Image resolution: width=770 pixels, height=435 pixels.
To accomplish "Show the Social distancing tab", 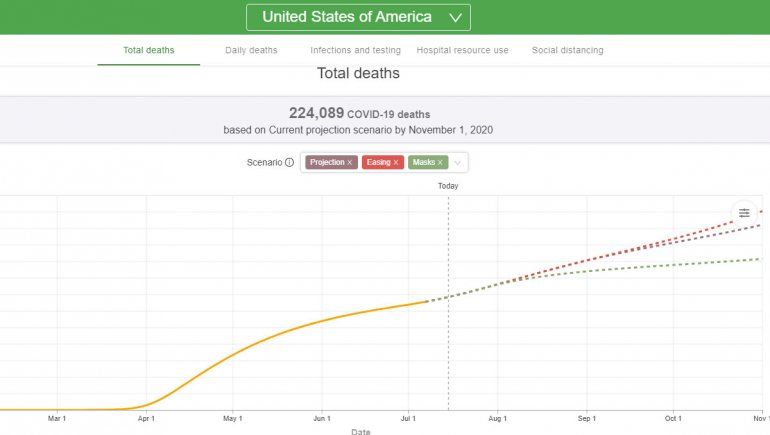I will 568,50.
